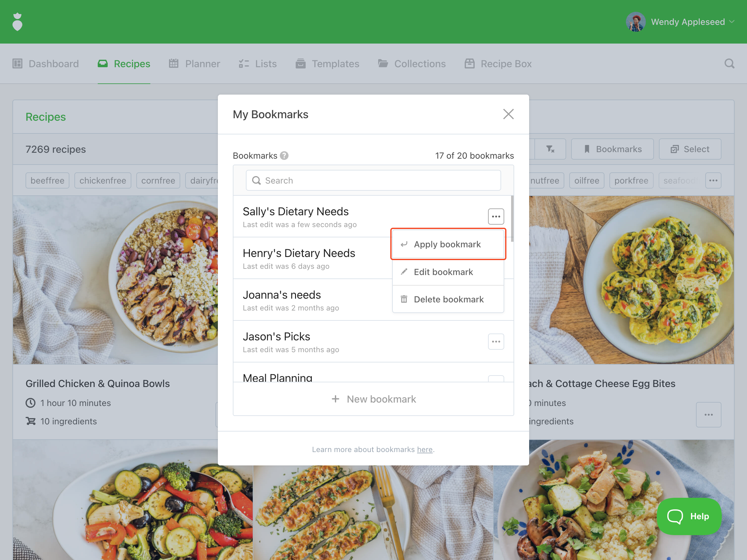Close the My Bookmarks dialog
747x560 pixels.
[508, 114]
